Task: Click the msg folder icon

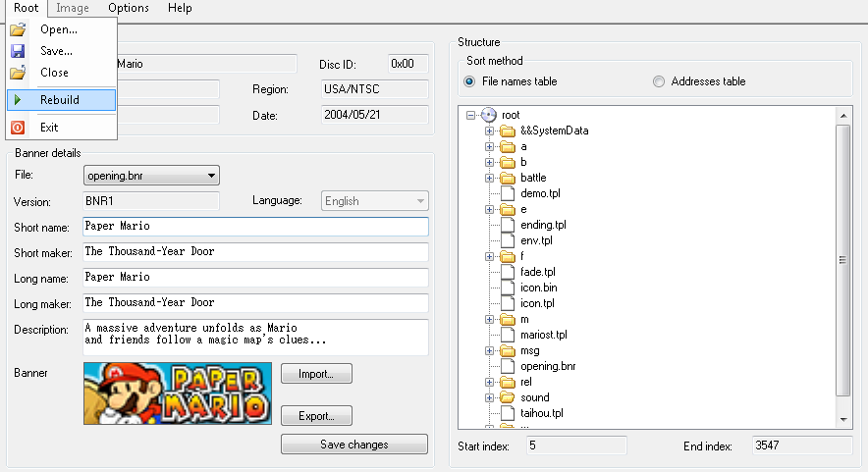Action: click(x=508, y=351)
